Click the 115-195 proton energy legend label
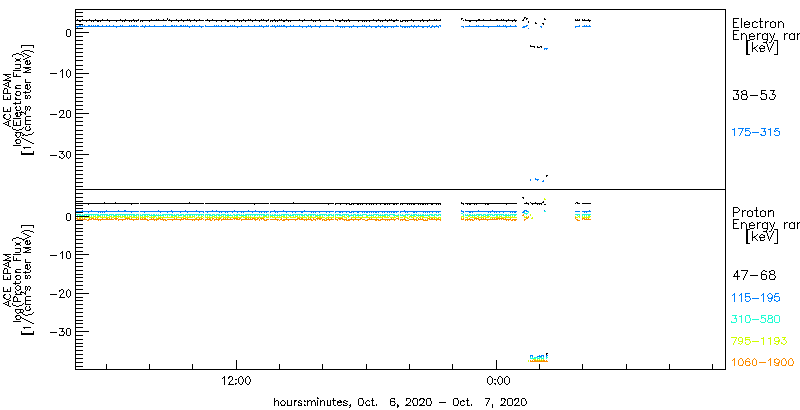The width and height of the screenshot is (800, 410). [756, 298]
